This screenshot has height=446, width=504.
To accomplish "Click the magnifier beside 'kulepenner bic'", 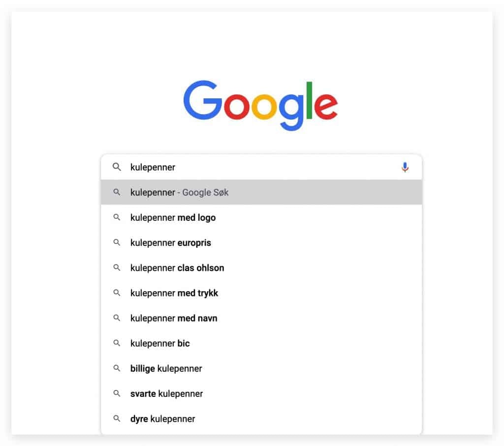I will (117, 343).
